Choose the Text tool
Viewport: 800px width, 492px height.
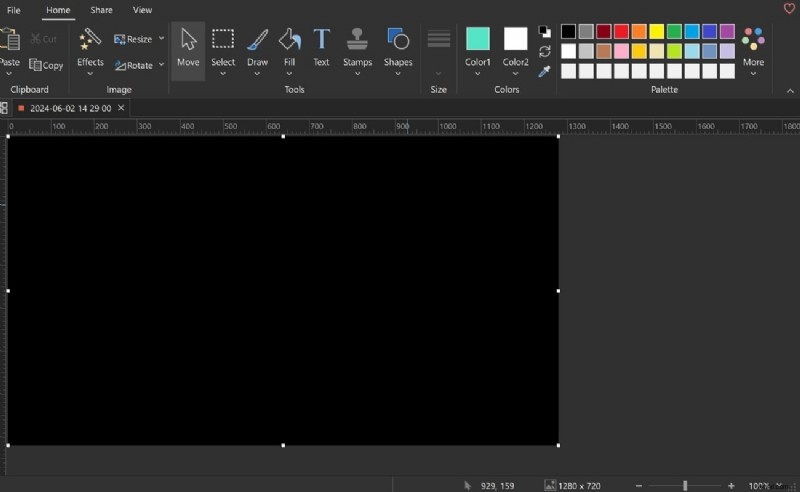(x=321, y=48)
